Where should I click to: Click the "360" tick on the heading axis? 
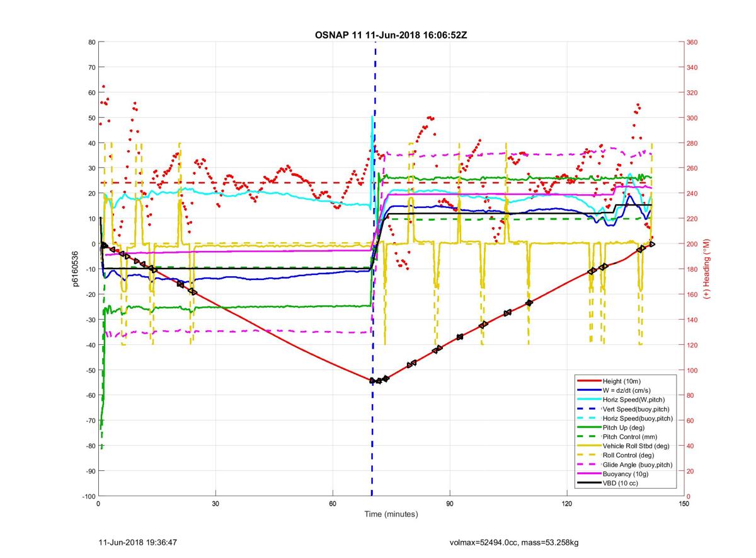click(x=692, y=42)
